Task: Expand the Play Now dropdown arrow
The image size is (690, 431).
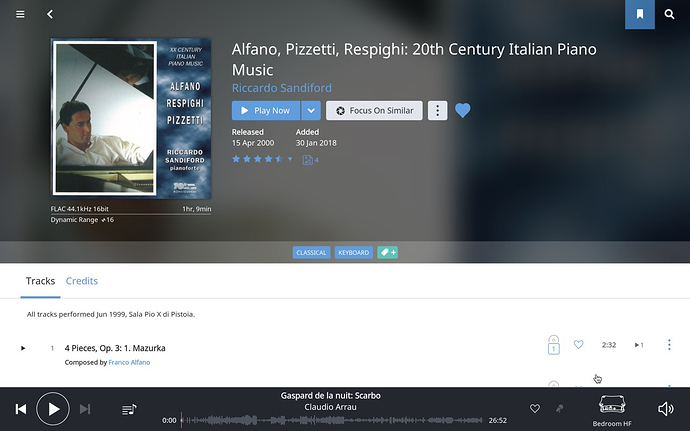Action: [x=311, y=111]
